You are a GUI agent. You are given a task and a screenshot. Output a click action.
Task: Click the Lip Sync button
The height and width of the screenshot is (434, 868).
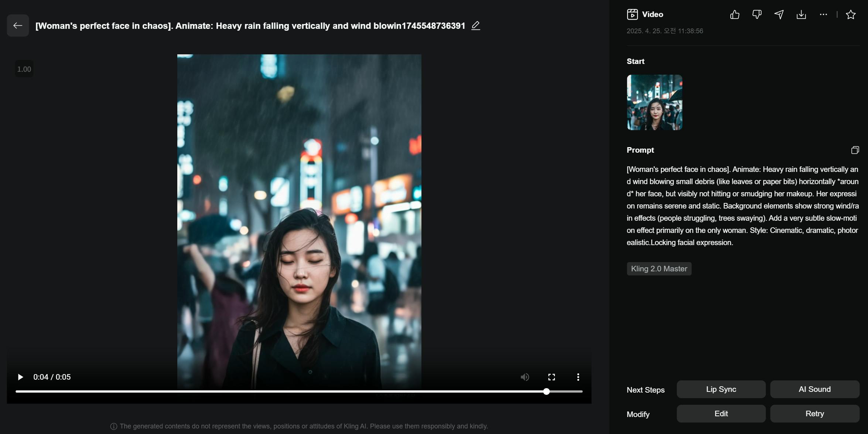(721, 389)
